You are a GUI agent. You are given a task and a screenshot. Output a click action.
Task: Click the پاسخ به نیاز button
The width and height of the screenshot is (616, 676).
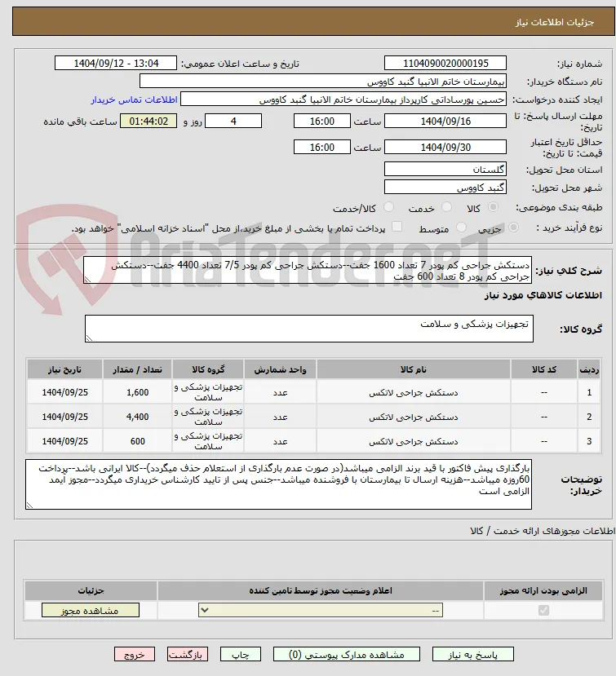pos(472,655)
